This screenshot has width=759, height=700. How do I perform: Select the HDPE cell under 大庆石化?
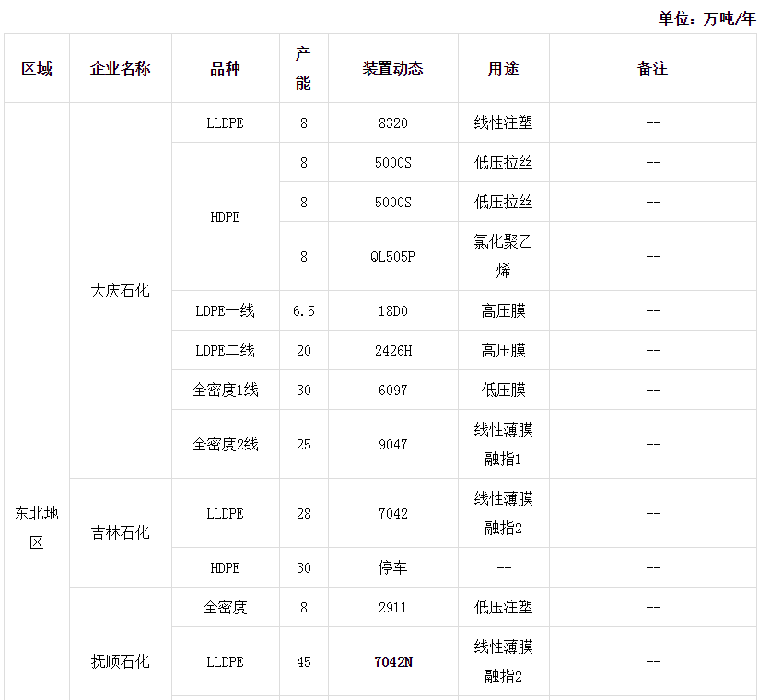pos(225,216)
